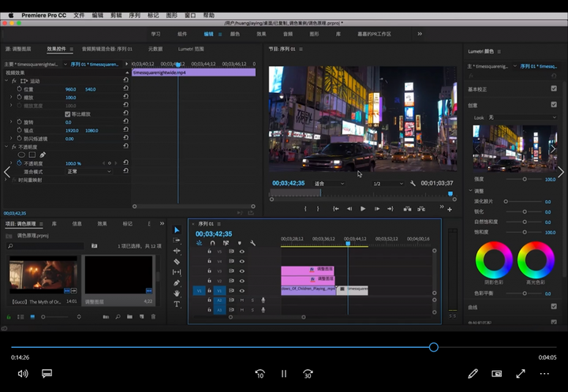Open the 混合模式 blend mode dropdown
The width and height of the screenshot is (568, 392).
tap(89, 171)
